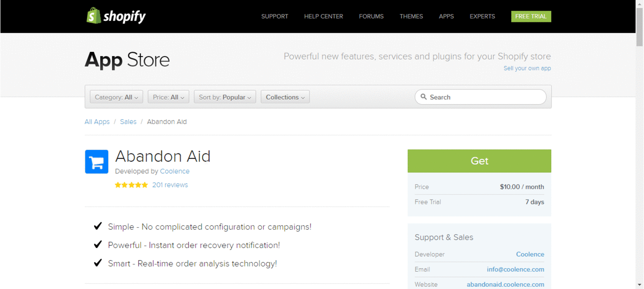Click the info@coolence.com email link

click(x=515, y=270)
